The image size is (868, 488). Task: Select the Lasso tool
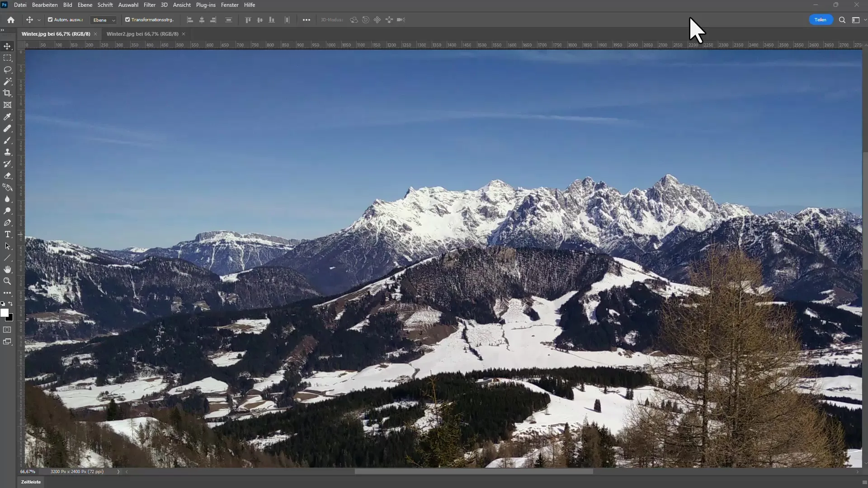(7, 70)
